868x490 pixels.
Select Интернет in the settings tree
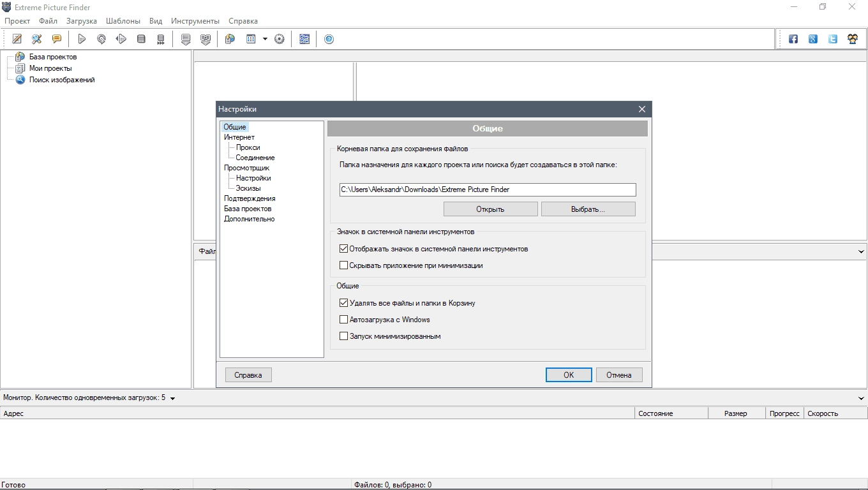click(x=239, y=137)
